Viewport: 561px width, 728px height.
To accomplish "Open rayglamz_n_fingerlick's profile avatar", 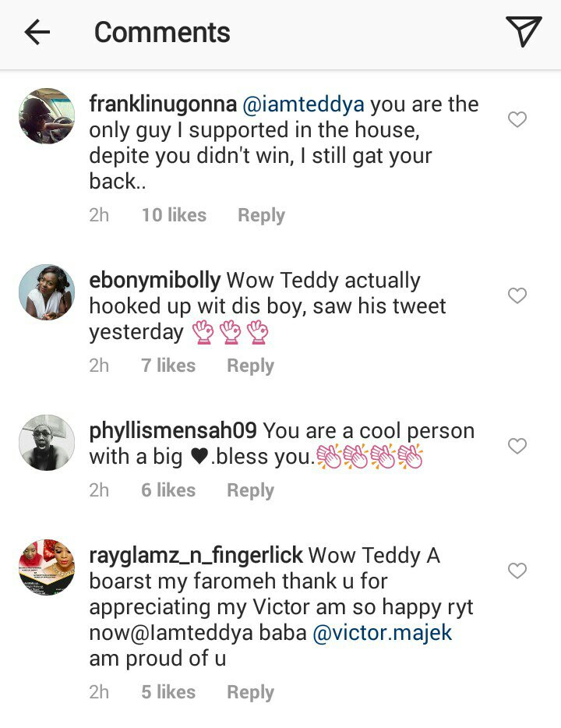I will tap(47, 567).
